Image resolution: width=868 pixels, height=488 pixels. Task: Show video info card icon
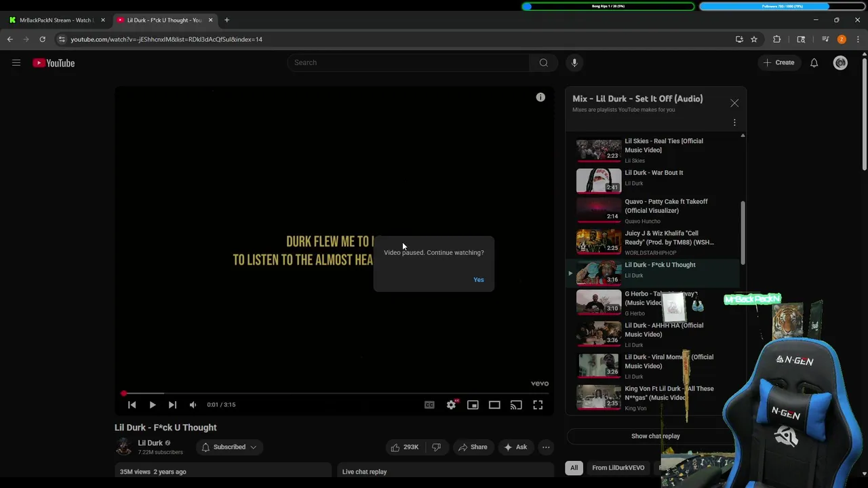click(x=540, y=98)
